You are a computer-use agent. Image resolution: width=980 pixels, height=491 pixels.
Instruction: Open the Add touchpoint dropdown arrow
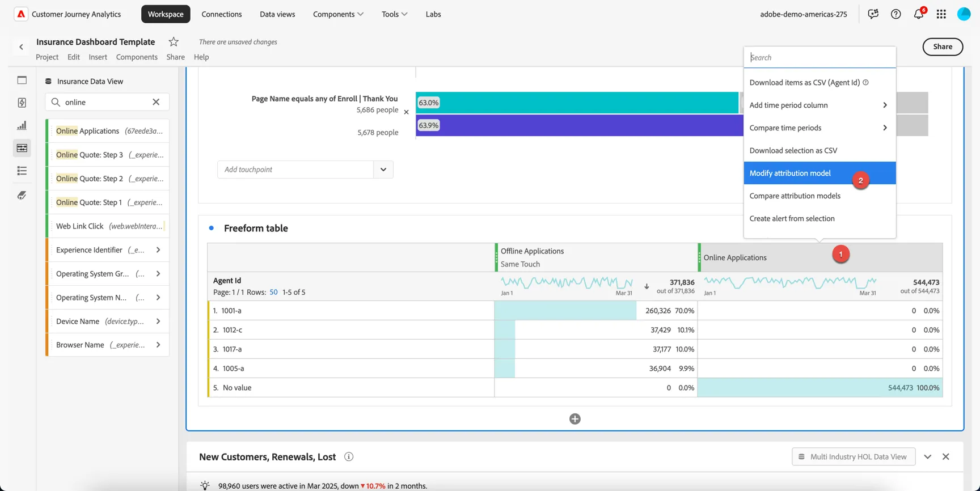tap(383, 170)
